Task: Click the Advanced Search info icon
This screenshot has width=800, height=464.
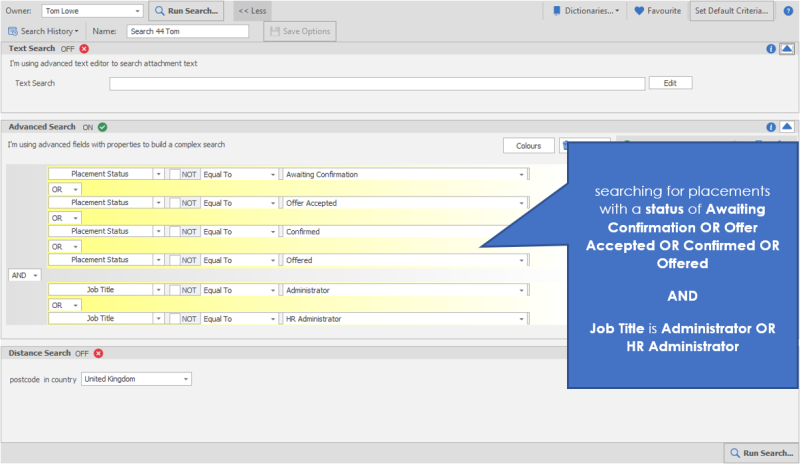Action: pyautogui.click(x=771, y=127)
